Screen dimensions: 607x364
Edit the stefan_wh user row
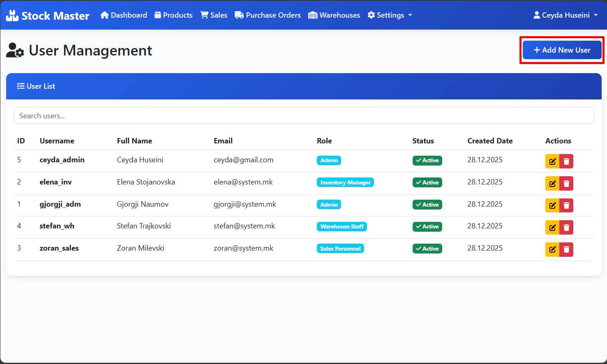[552, 227]
